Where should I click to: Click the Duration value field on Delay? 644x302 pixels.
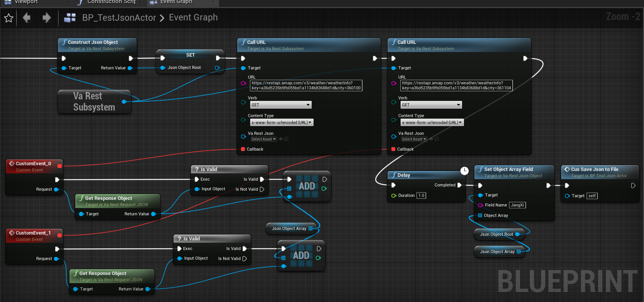pos(421,196)
